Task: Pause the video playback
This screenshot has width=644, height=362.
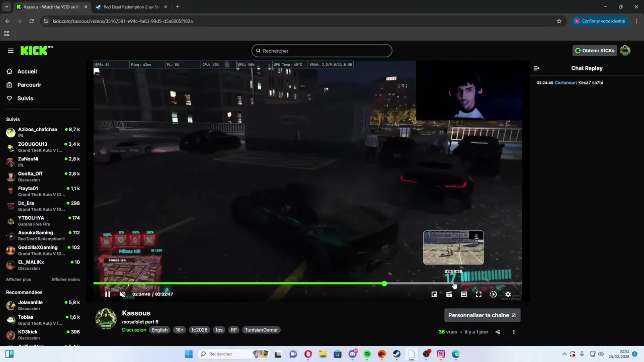Action: 108,294
